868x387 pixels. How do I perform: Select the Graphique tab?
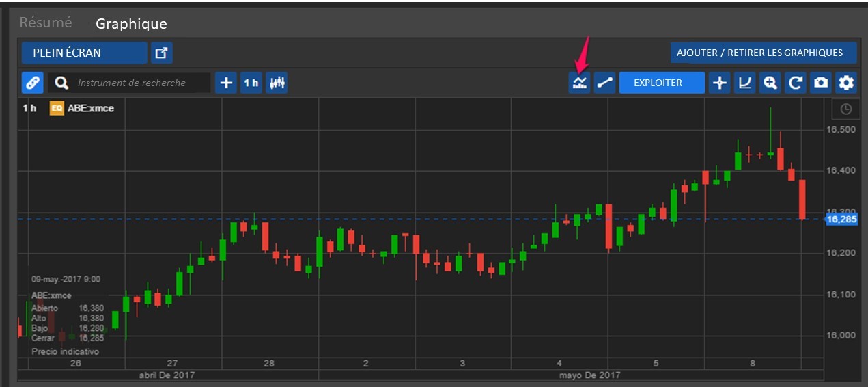coord(131,23)
